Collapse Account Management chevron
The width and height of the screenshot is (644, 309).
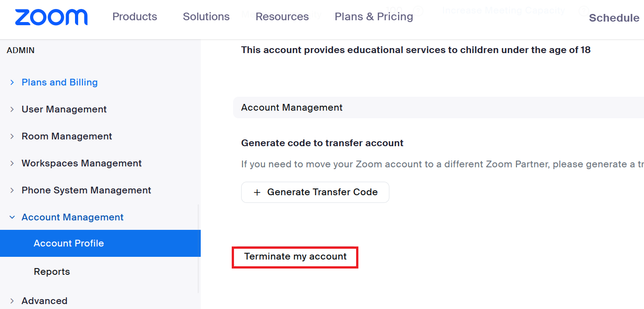coord(12,217)
